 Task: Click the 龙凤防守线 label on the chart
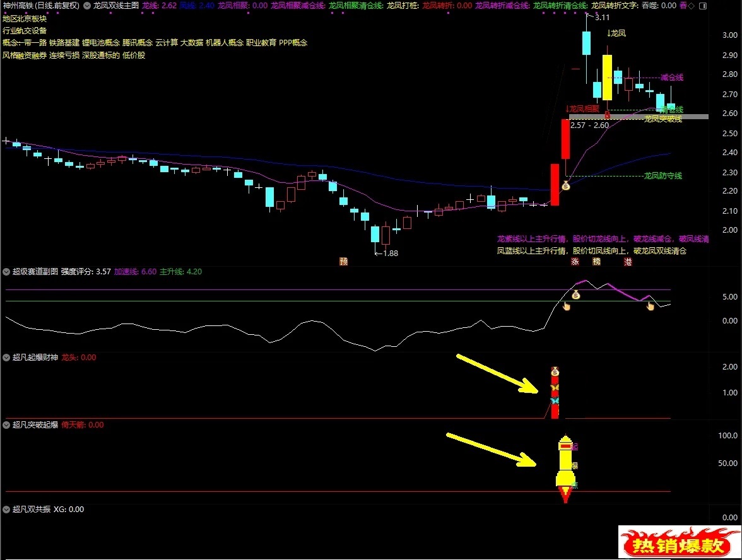(x=663, y=175)
